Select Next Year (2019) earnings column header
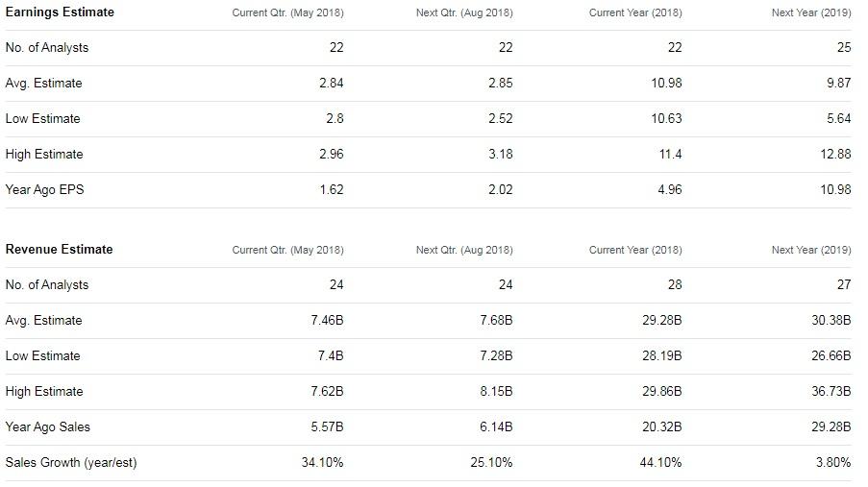 811,12
